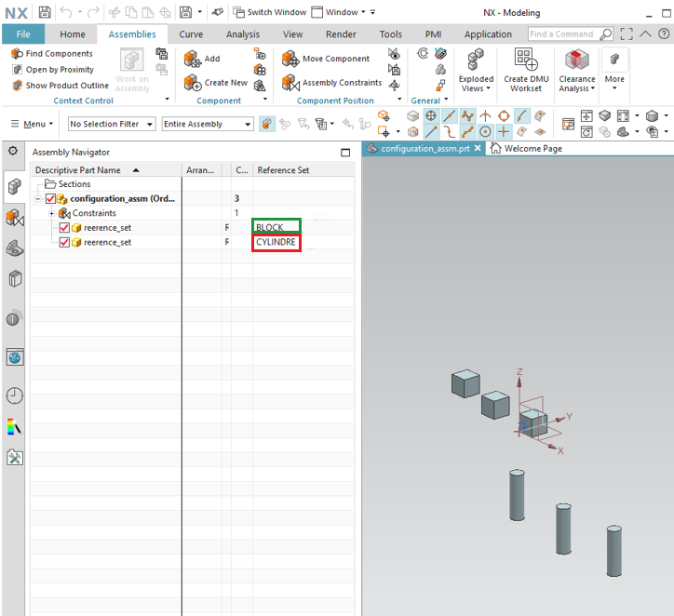
Task: Toggle checkbox of CYLINDRE reerence_set component
Action: tap(64, 243)
